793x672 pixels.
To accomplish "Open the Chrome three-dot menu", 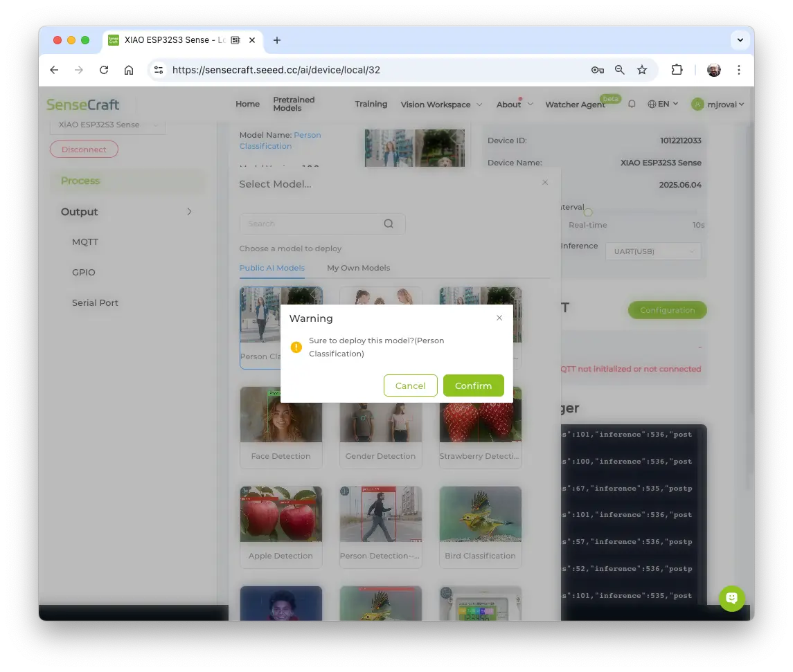I will [x=739, y=70].
